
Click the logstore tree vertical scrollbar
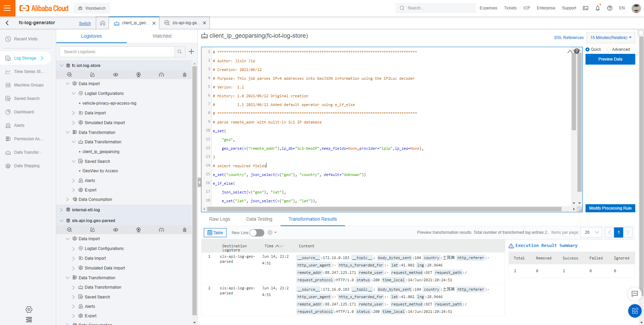tap(194, 190)
